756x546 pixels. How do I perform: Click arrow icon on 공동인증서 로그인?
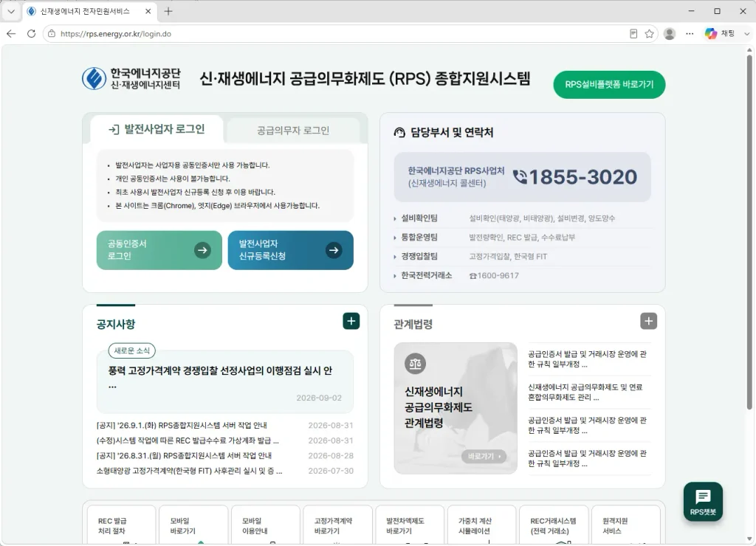click(x=202, y=250)
